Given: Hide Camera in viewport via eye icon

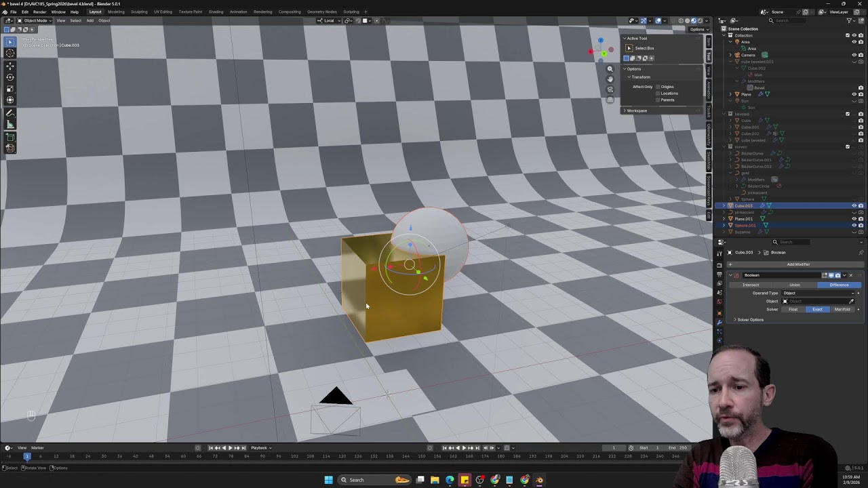Looking at the screenshot, I should pyautogui.click(x=854, y=55).
